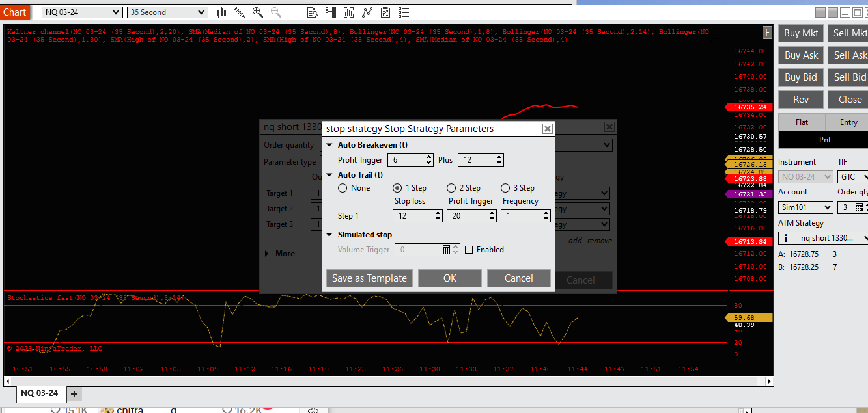Select the 2 Step radio button
868x413 pixels.
pyautogui.click(x=451, y=188)
